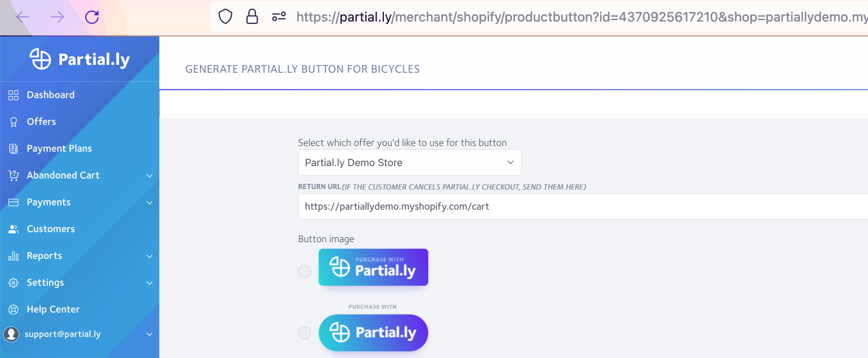Click the Payments credit card icon
The height and width of the screenshot is (358, 868).
[x=13, y=202]
